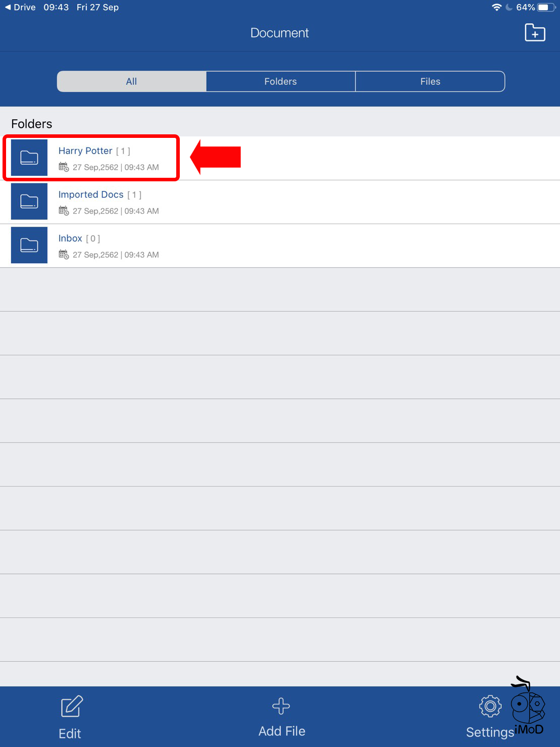This screenshot has height=747, width=560.
Task: Open Settings via the gear icon
Action: 490,706
